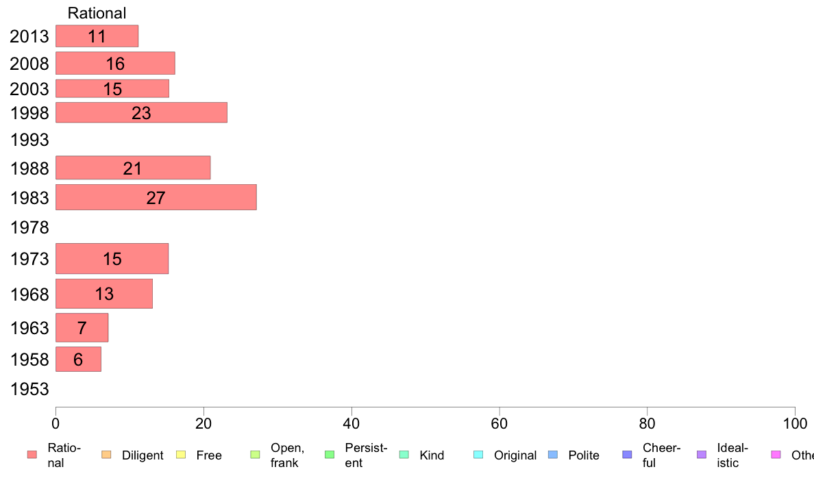
Task: Click the Rational column heading
Action: (97, 13)
